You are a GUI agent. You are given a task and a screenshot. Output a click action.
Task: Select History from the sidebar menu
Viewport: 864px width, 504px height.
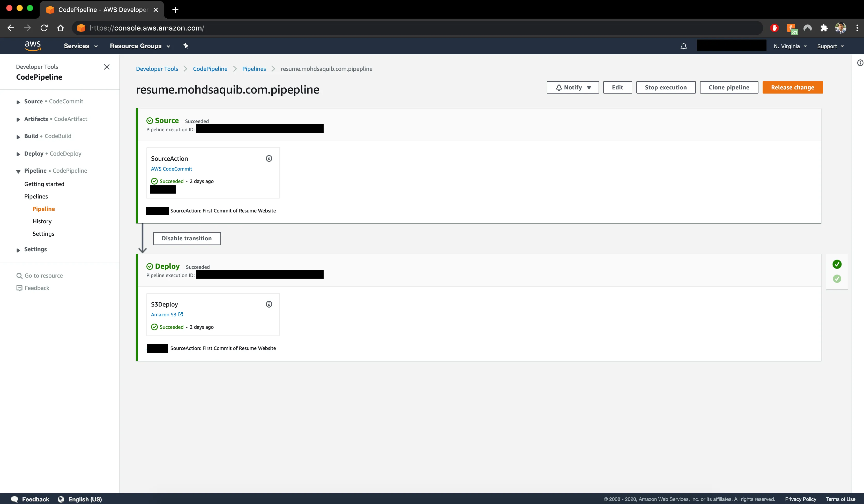42,221
